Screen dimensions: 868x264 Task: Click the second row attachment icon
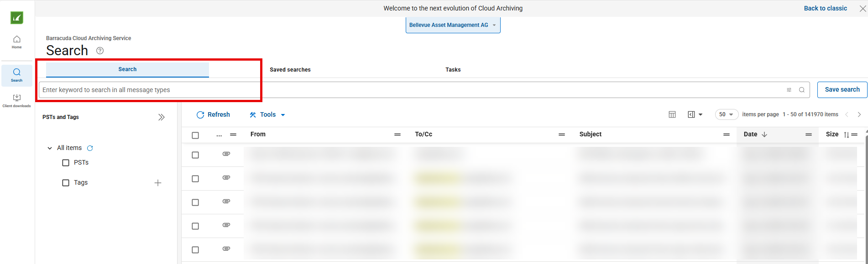(226, 178)
